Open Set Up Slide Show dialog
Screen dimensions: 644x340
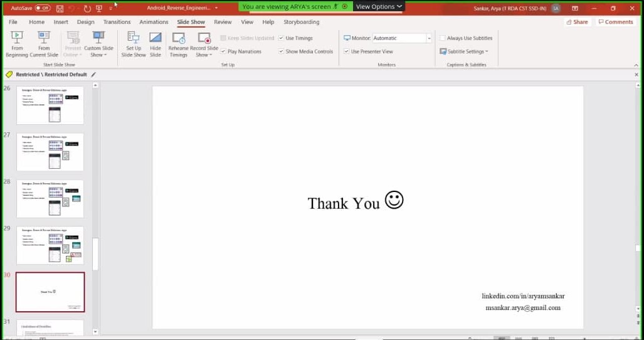pos(134,44)
